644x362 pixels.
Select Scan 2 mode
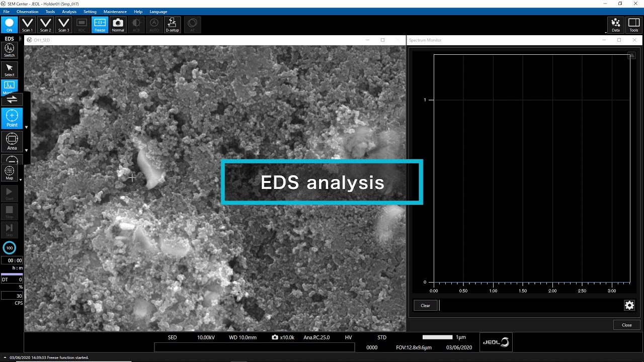(x=45, y=25)
